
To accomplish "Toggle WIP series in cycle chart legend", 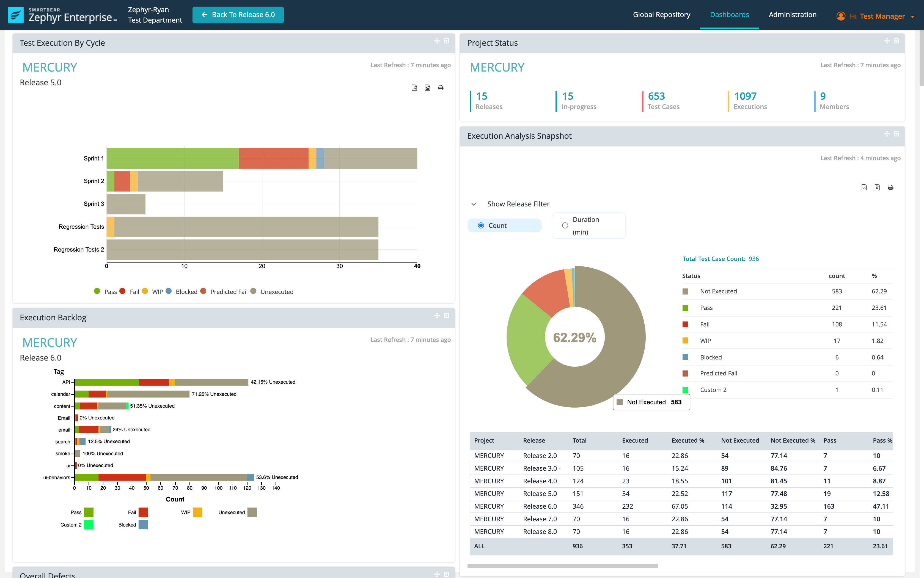I will click(x=152, y=292).
